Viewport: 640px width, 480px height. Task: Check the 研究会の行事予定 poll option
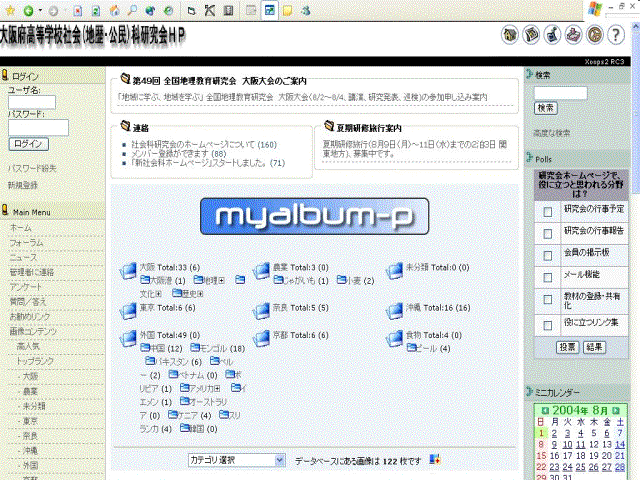(548, 212)
